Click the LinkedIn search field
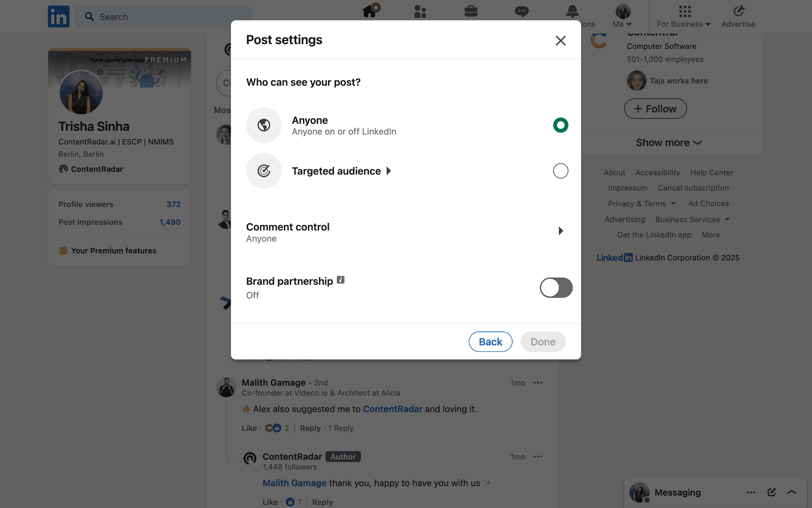 163,17
